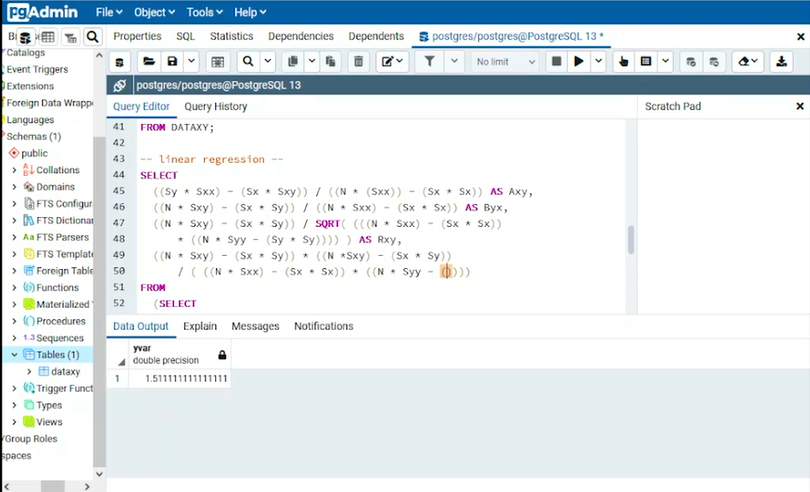Switch to the Notifications tab

coord(323,326)
